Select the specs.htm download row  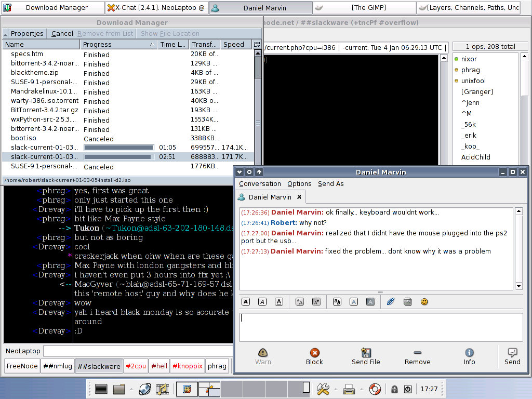tap(128, 54)
